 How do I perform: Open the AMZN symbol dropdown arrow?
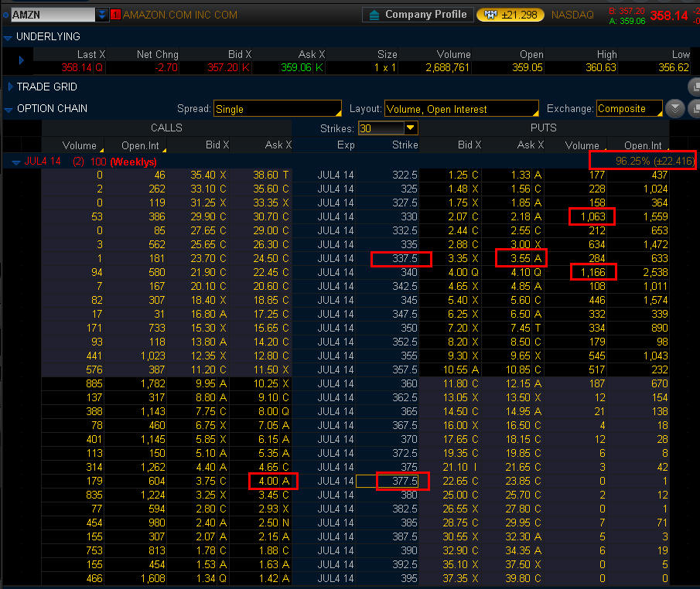(102, 15)
